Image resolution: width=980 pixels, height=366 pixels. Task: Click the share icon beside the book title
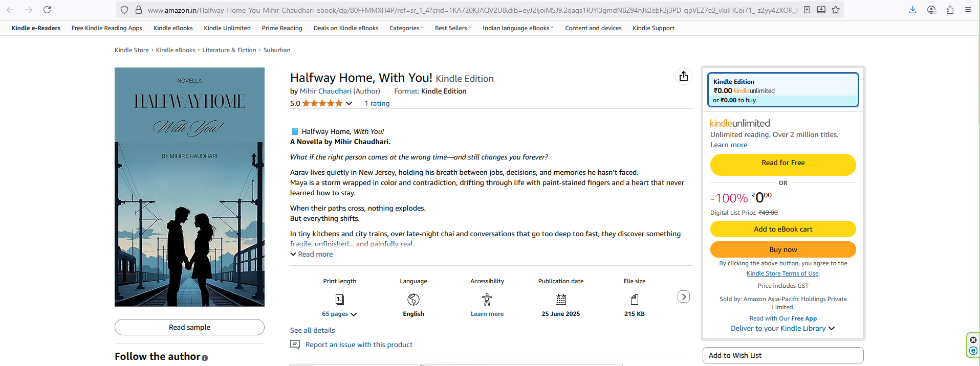684,77
